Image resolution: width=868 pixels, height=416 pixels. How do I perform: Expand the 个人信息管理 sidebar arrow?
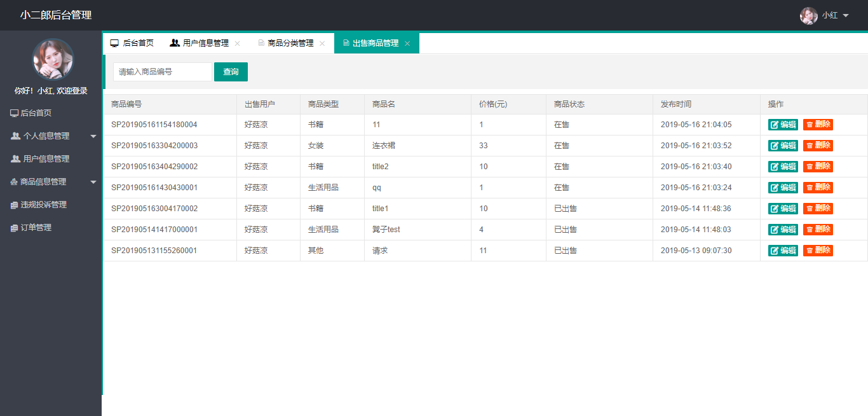(x=93, y=136)
